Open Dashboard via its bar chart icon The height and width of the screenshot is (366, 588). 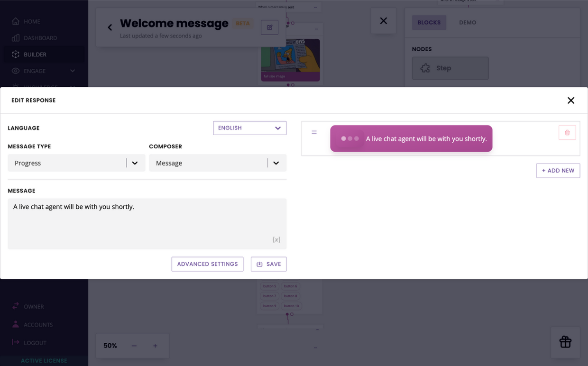(x=16, y=38)
